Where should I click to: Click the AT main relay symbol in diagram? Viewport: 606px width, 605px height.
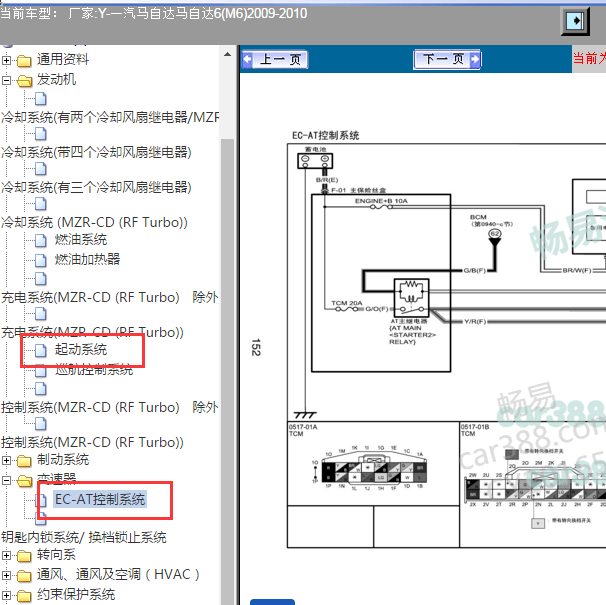pyautogui.click(x=411, y=296)
